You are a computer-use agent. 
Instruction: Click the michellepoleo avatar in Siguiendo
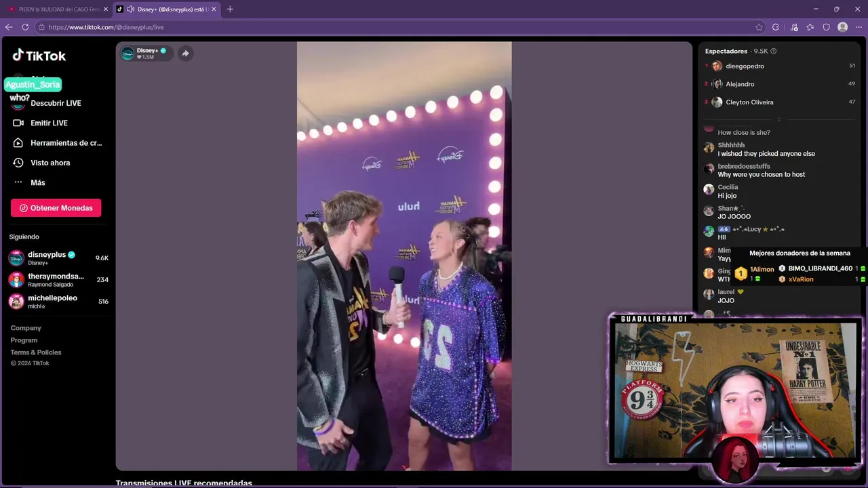tap(16, 302)
